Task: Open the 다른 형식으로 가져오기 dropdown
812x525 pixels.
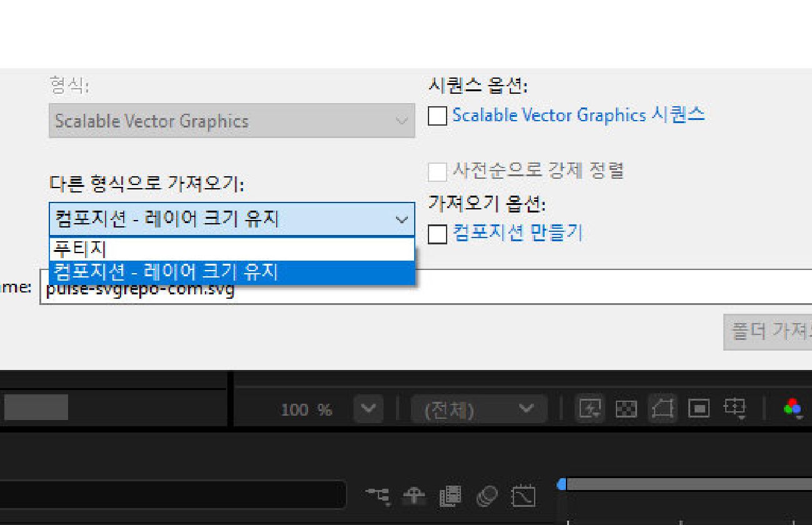Action: [x=400, y=219]
